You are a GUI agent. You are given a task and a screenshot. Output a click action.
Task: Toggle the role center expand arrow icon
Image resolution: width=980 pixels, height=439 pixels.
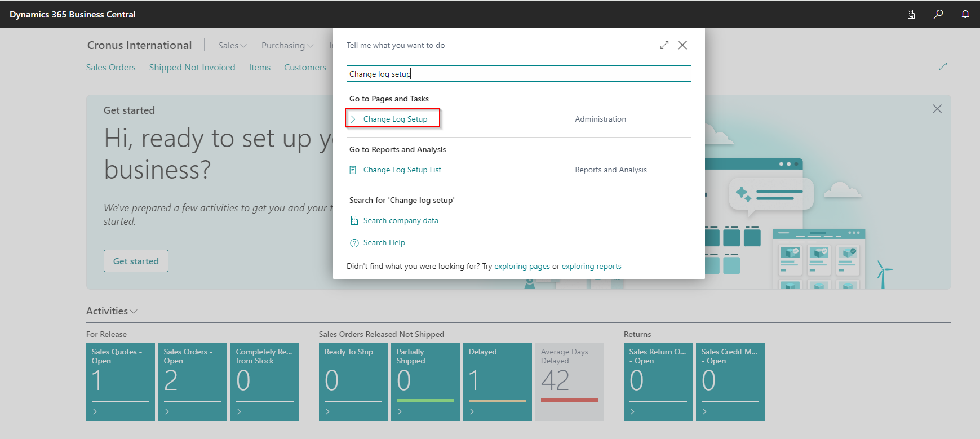point(943,66)
